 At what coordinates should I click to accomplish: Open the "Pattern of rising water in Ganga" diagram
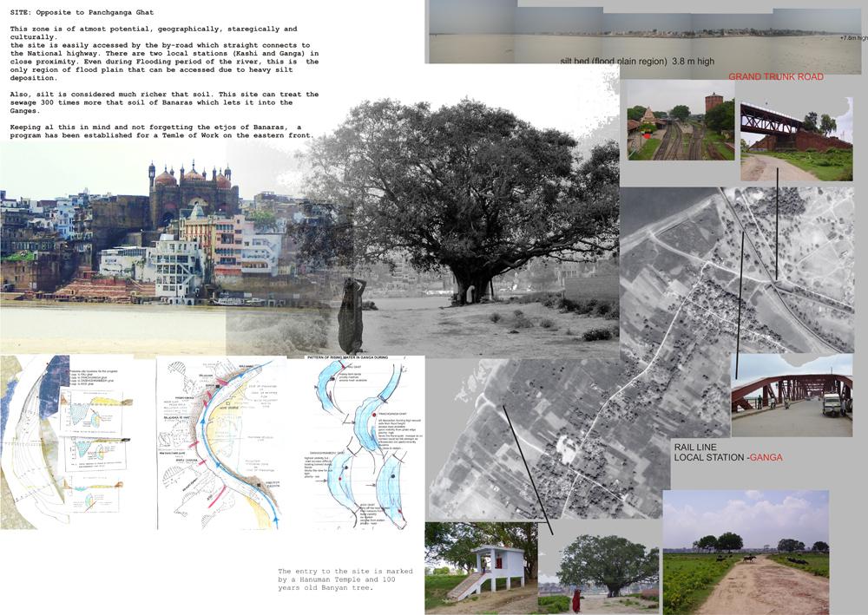pos(365,442)
